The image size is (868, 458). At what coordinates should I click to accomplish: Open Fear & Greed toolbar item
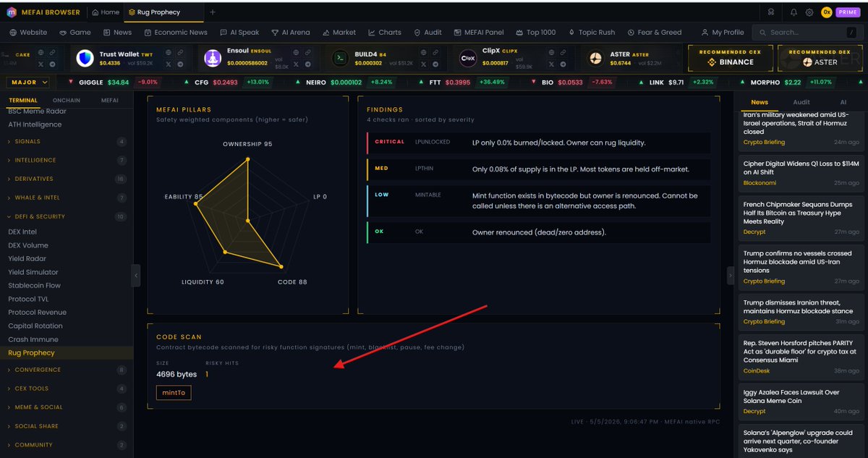(655, 33)
